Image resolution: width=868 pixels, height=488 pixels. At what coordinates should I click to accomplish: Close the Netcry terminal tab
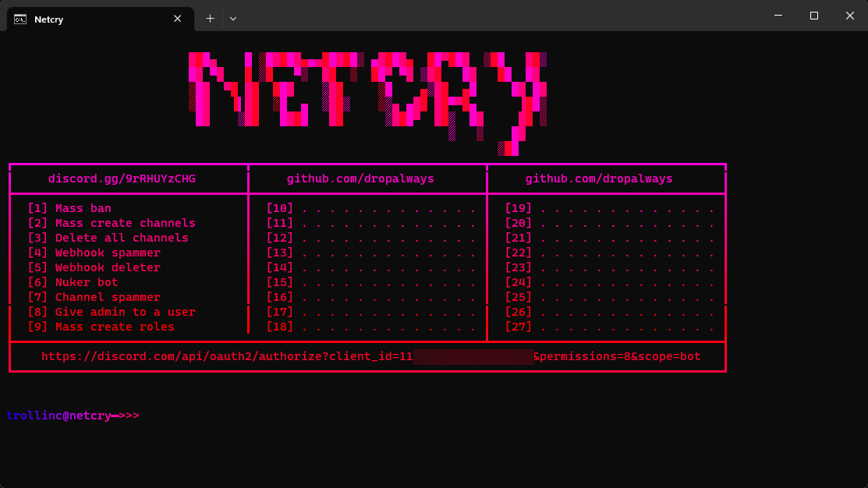pos(177,18)
